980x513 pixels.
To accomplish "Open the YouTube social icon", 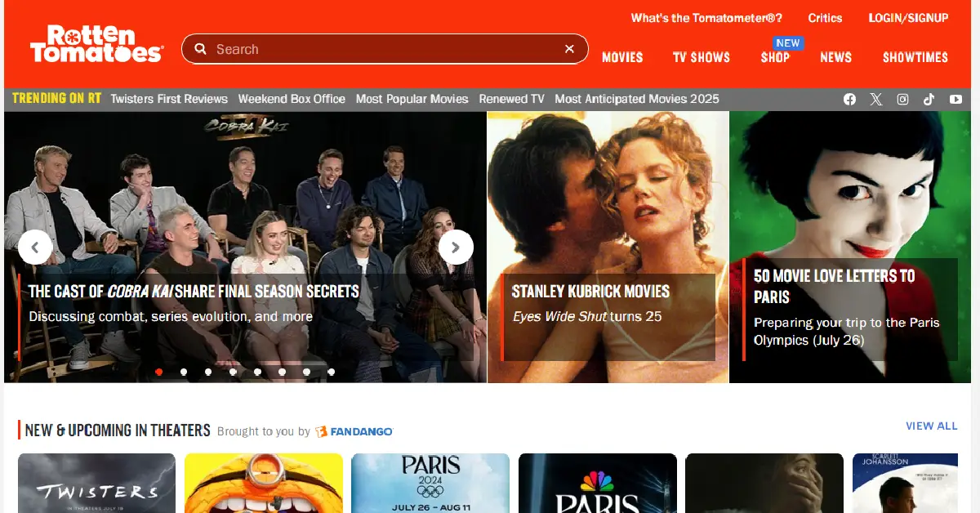I will 955,99.
